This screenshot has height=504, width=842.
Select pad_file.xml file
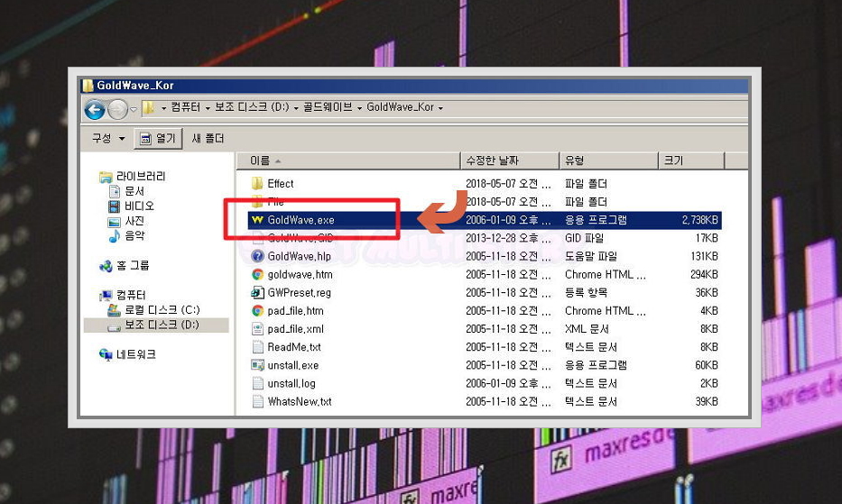295,329
